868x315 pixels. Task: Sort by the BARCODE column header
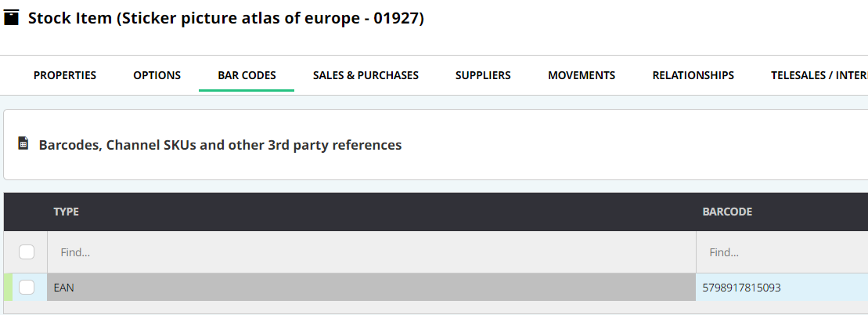tap(727, 212)
